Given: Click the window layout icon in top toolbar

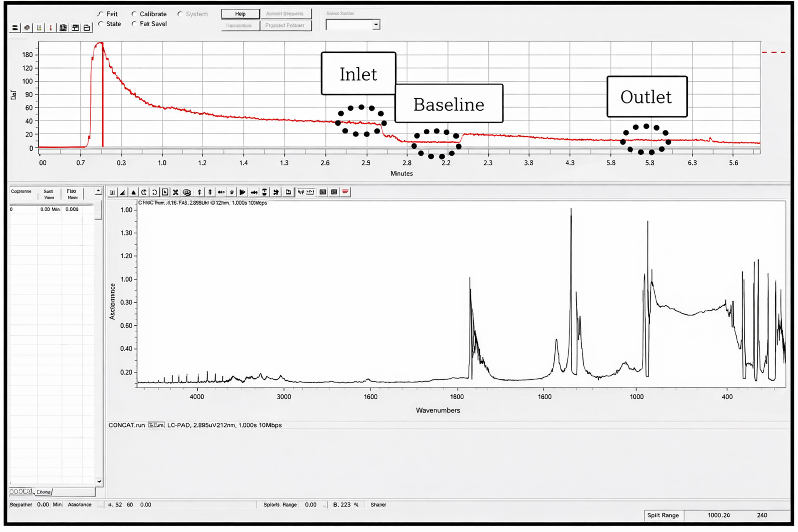Looking at the screenshot, I should [x=75, y=28].
